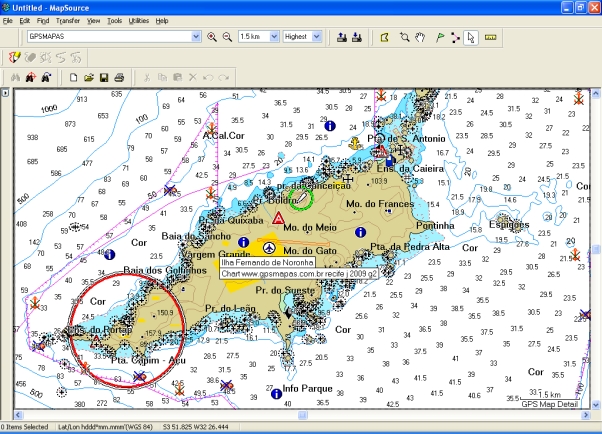Toggle the Zoom tool with magnifier

click(x=404, y=37)
